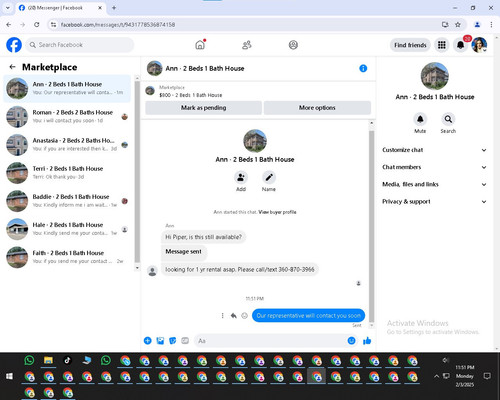Open View buyer profile link

pos(277,212)
